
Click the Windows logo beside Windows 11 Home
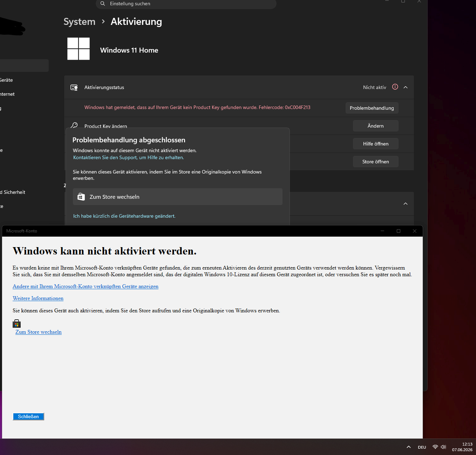79,49
